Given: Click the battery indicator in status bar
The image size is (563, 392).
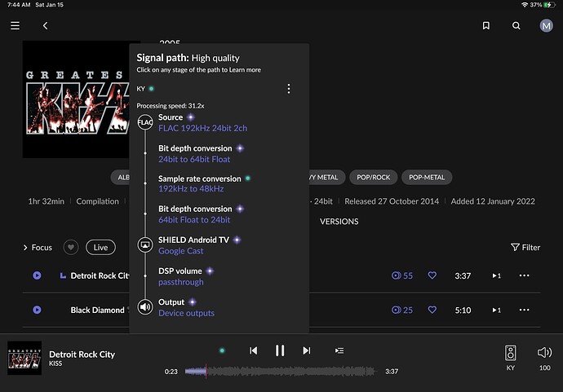Looking at the screenshot, I should [550, 5].
